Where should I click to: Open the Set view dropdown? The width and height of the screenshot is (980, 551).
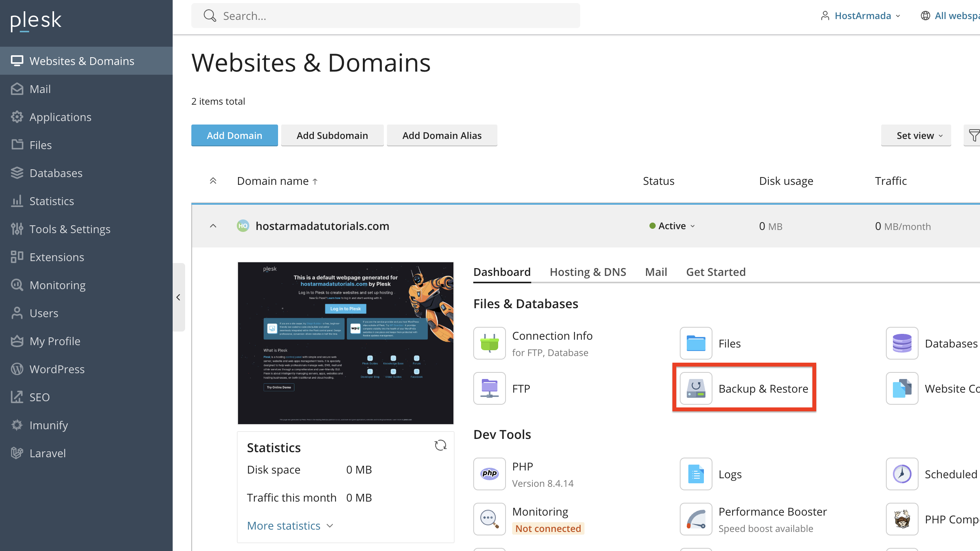tap(916, 135)
